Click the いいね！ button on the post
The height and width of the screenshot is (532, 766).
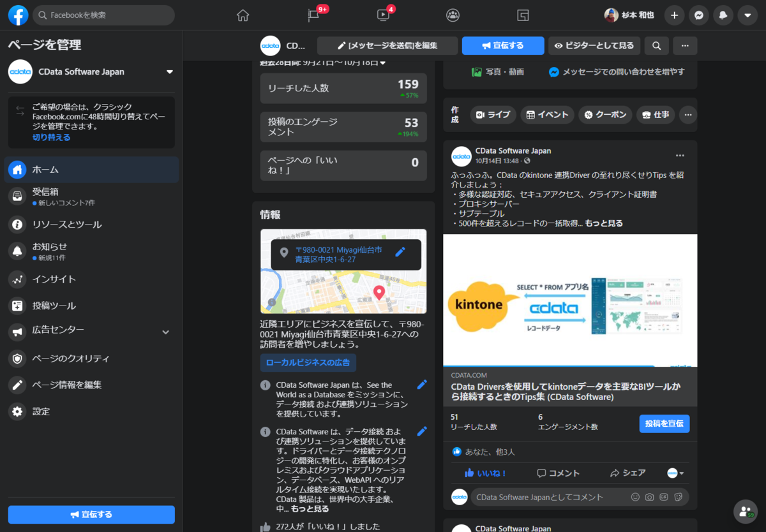tap(486, 473)
